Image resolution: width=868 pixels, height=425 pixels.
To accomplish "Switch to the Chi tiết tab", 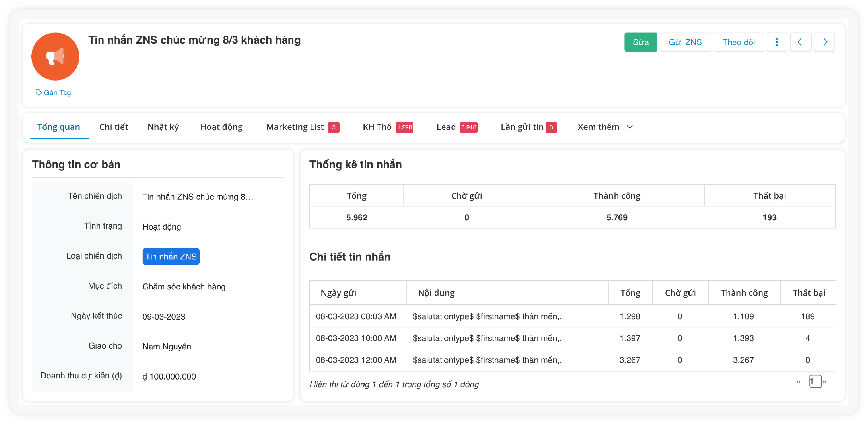I will tap(114, 127).
